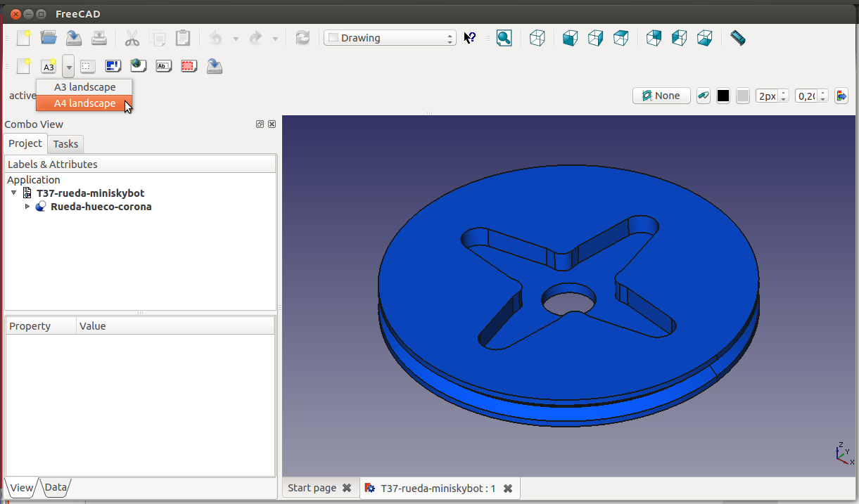859x504 pixels.
Task: Switch to the Tasks tab
Action: click(65, 144)
